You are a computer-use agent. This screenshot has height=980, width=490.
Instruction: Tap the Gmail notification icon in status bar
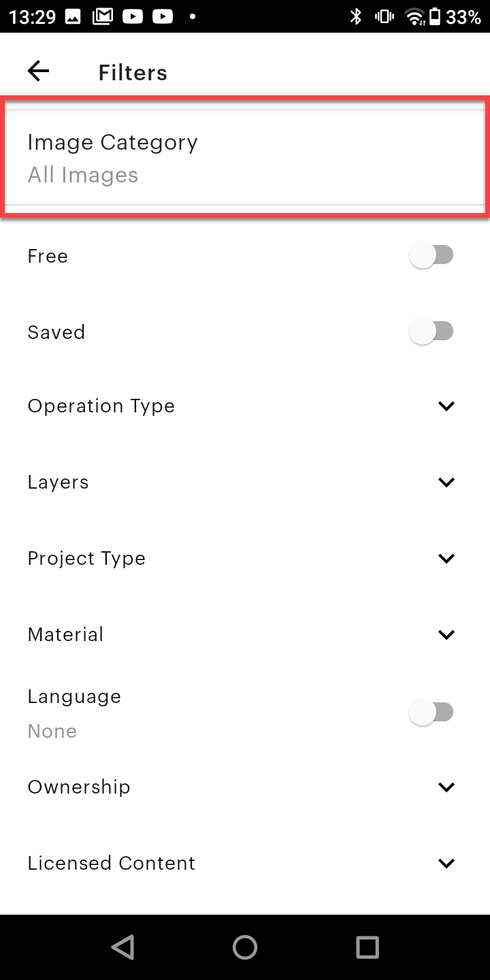[102, 16]
